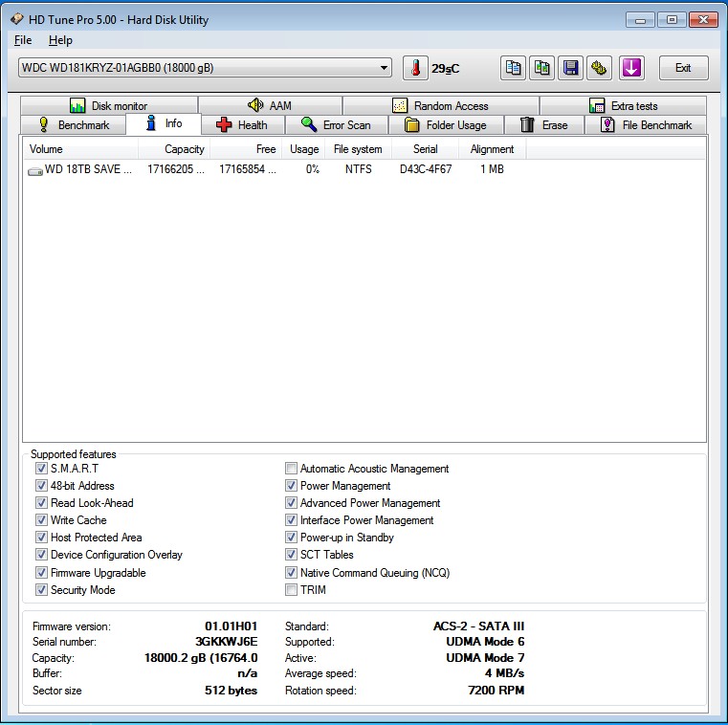This screenshot has height=725, width=728.
Task: Click the copy screenshot toolbar icon
Action: click(541, 68)
